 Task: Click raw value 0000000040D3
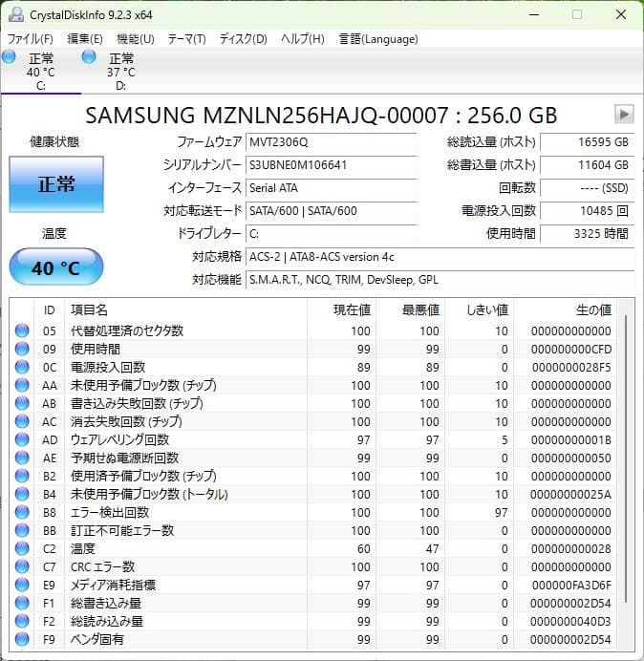tap(570, 621)
